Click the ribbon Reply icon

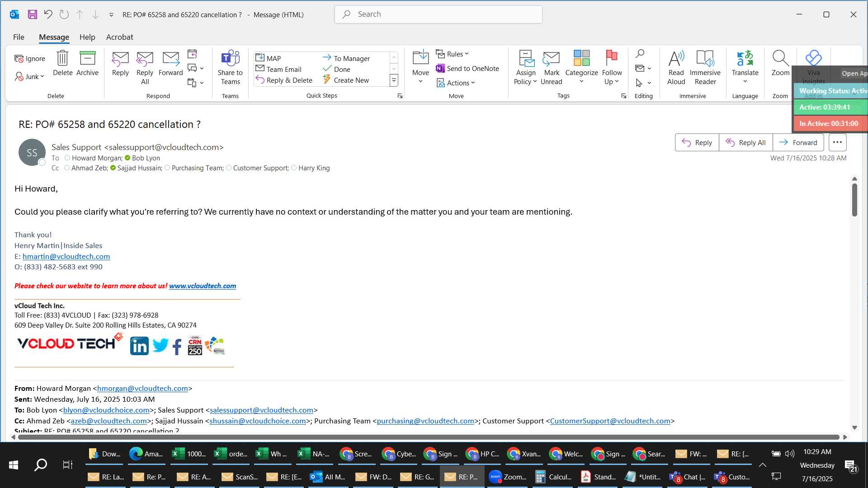(120, 63)
